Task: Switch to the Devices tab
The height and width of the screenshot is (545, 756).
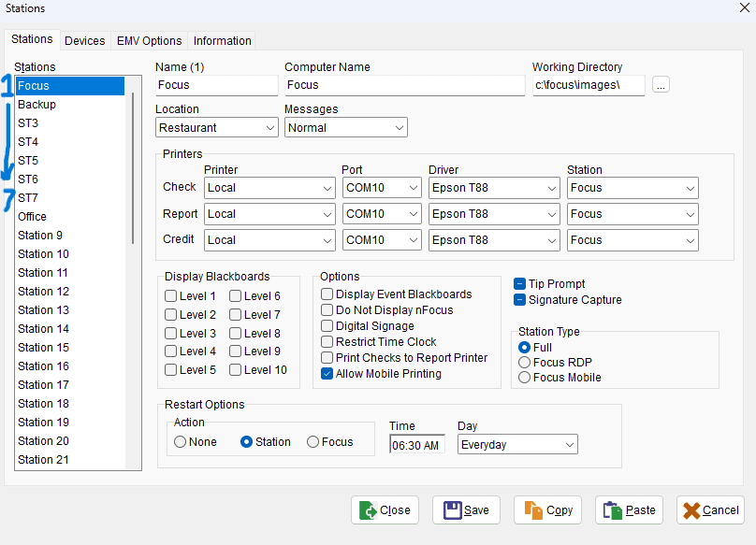Action: tap(84, 41)
